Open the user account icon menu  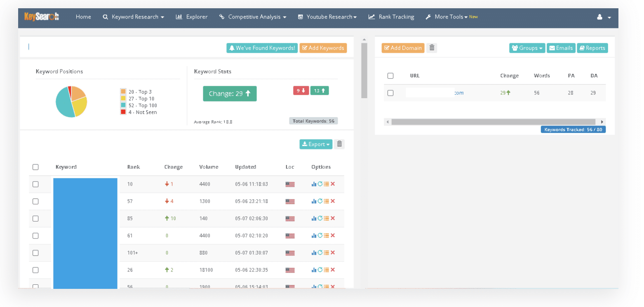click(x=604, y=17)
